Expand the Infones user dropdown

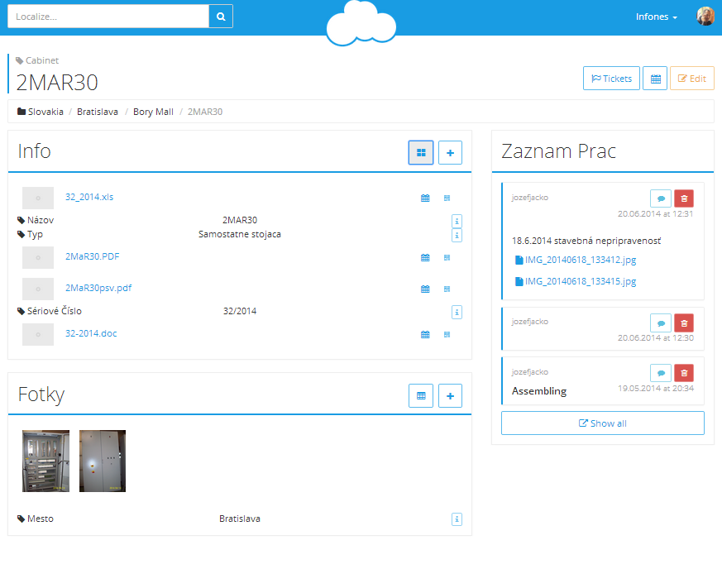[x=657, y=17]
